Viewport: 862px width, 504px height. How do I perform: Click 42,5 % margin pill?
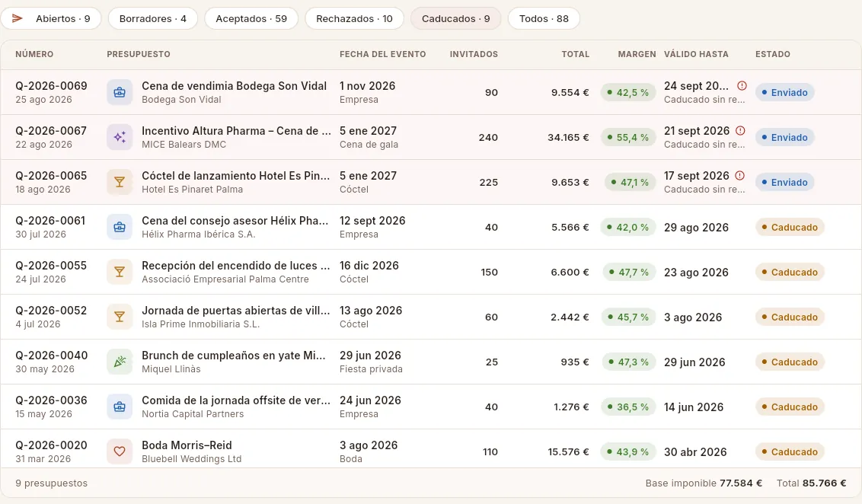coord(627,92)
